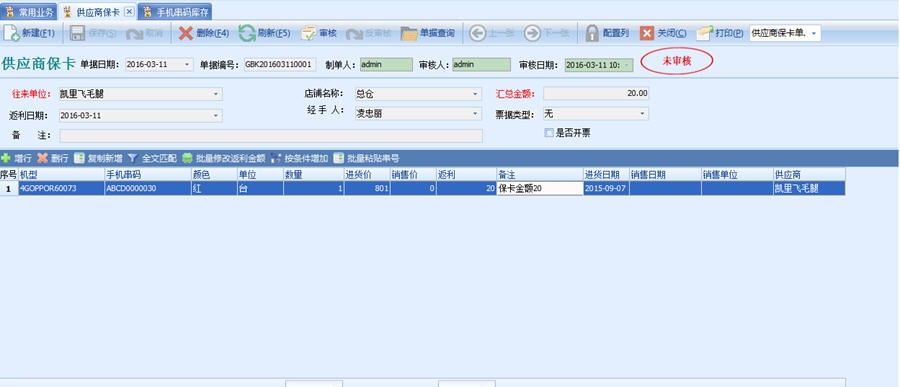Select the serial cell ABCD0000030
900x387 pixels.
pos(148,188)
